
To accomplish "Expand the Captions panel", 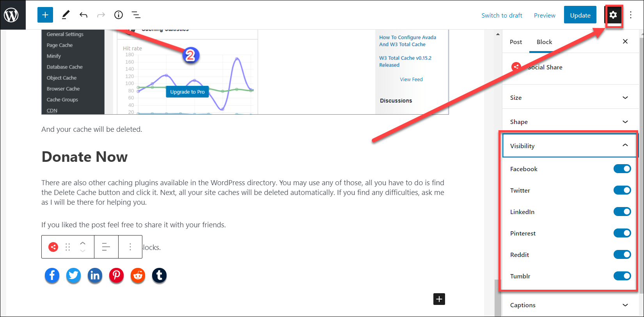I will pos(569,305).
